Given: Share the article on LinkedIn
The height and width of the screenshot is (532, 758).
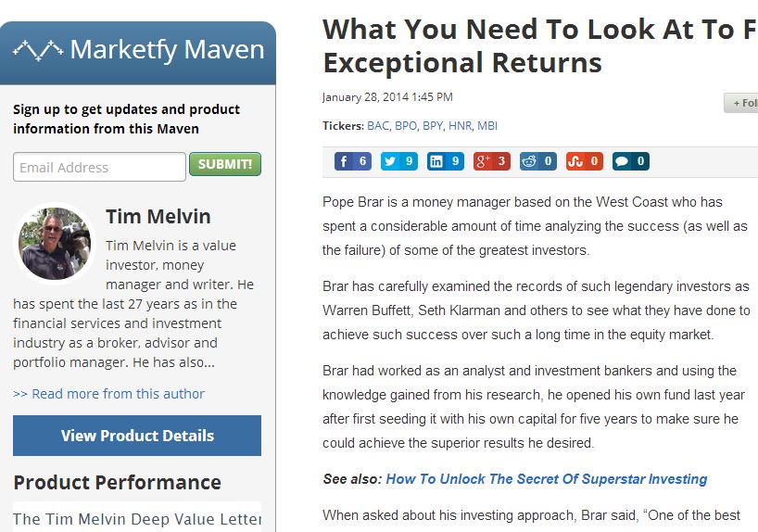Looking at the screenshot, I should tap(445, 161).
